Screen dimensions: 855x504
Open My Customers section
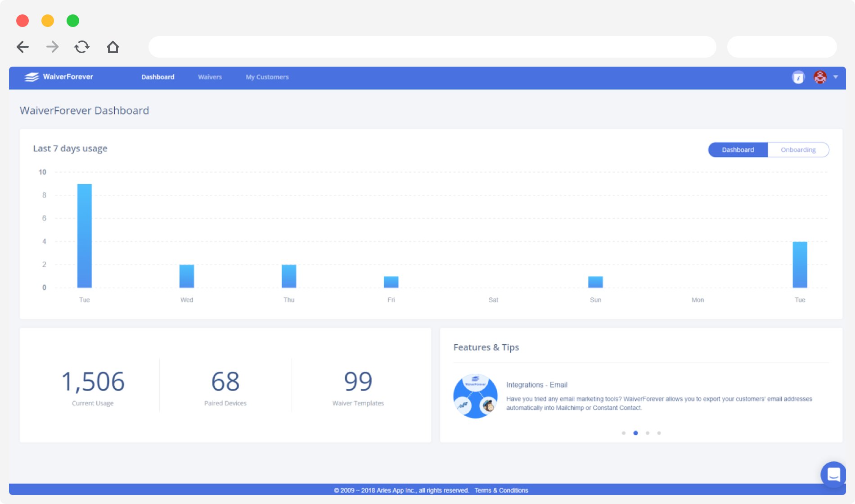[x=267, y=77]
